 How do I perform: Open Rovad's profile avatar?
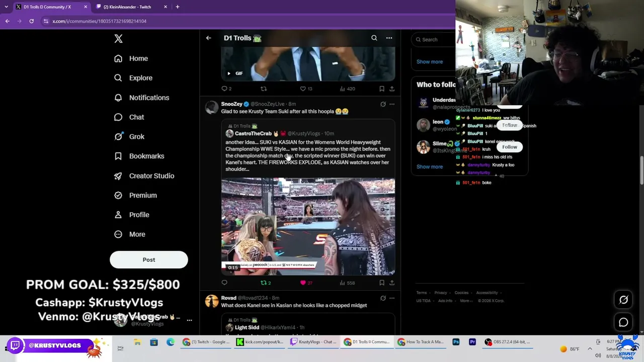tap(212, 301)
